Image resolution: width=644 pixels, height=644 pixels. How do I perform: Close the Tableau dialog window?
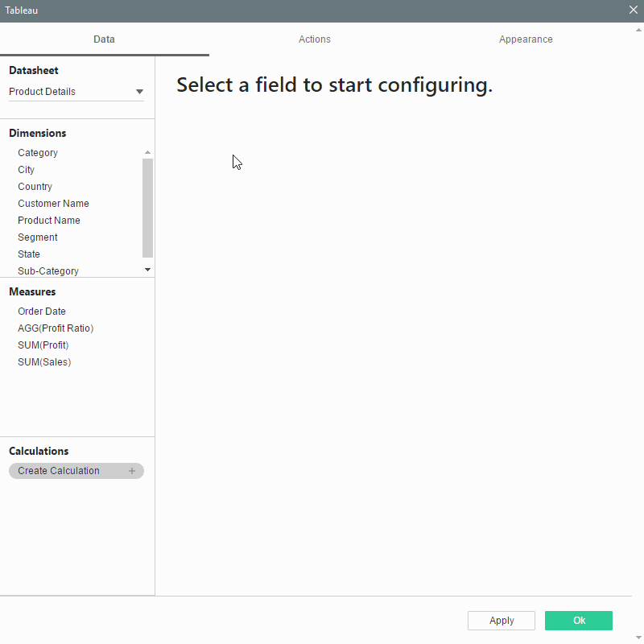coord(633,10)
